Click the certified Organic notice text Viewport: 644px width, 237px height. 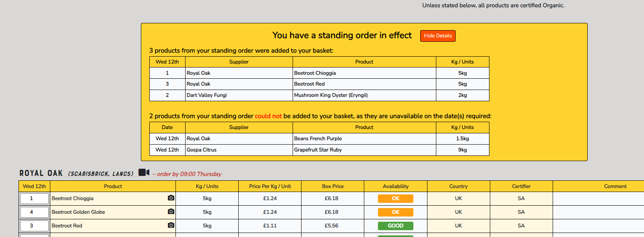(x=493, y=5)
